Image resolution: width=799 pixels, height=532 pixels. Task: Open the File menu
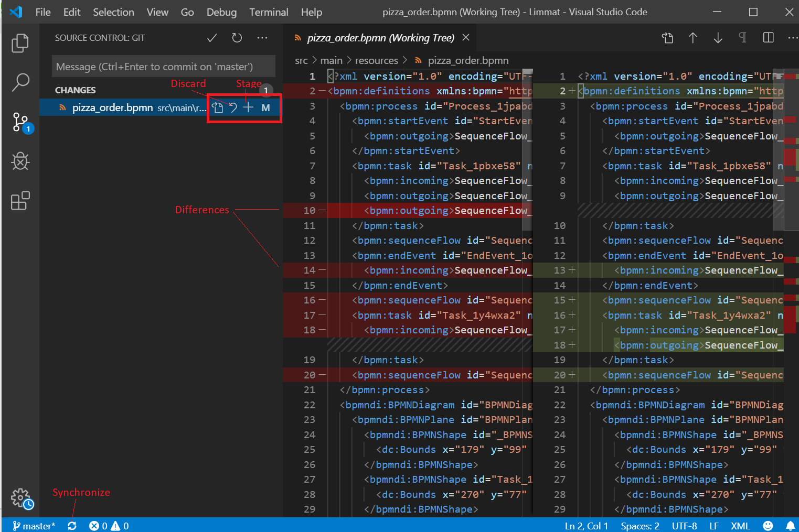tap(43, 12)
